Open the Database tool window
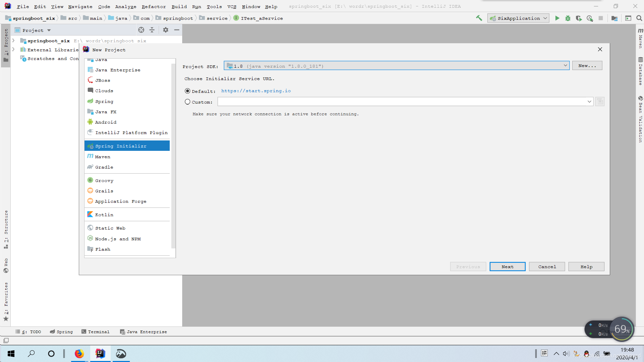 coord(640,71)
